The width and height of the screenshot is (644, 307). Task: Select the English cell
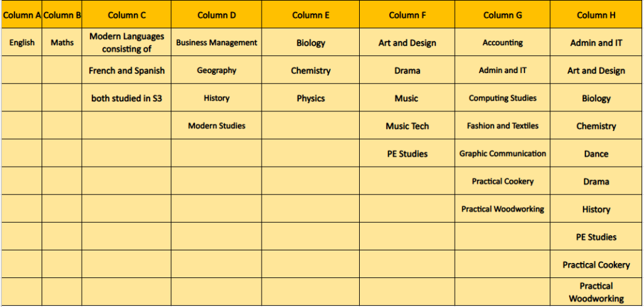[x=21, y=42]
